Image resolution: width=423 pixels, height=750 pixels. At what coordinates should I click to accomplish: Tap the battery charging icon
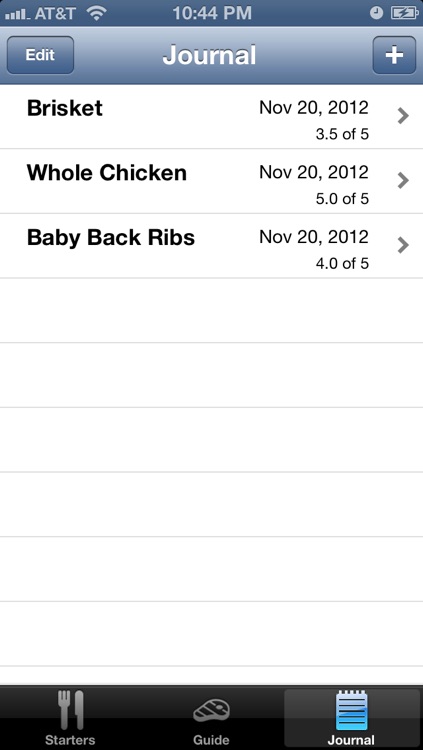[404, 13]
